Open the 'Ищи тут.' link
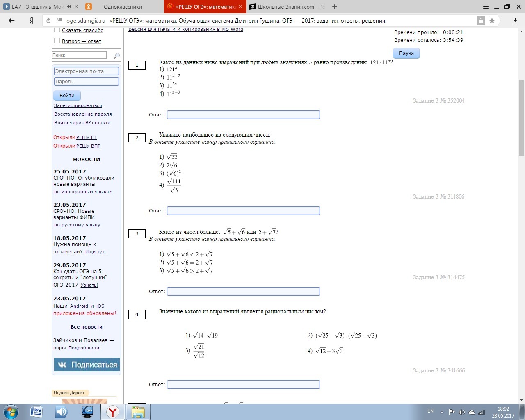This screenshot has height=420, width=525. [95, 252]
